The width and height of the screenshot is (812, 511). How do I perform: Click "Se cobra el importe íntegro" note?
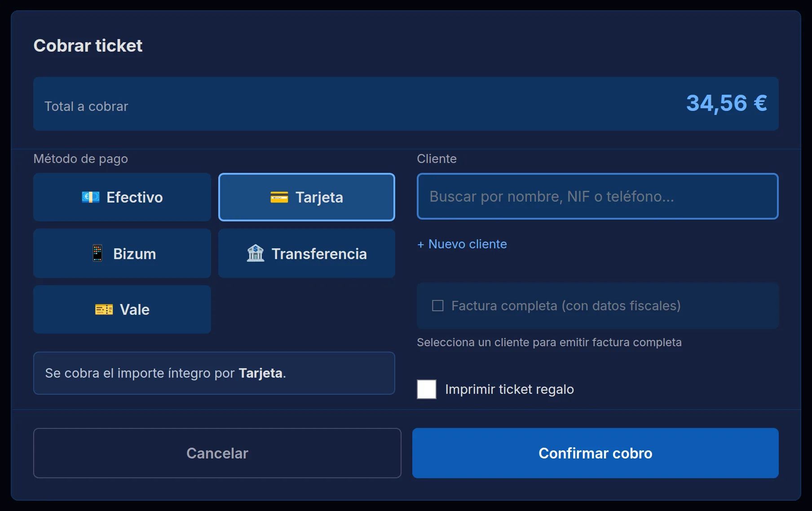(214, 373)
